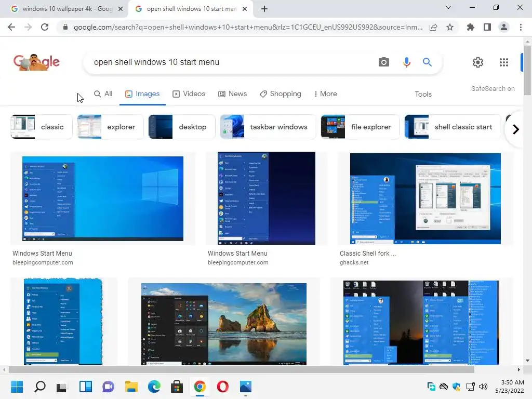Open Microsoft Store from taskbar
Image resolution: width=532 pixels, height=399 pixels.
(x=177, y=387)
